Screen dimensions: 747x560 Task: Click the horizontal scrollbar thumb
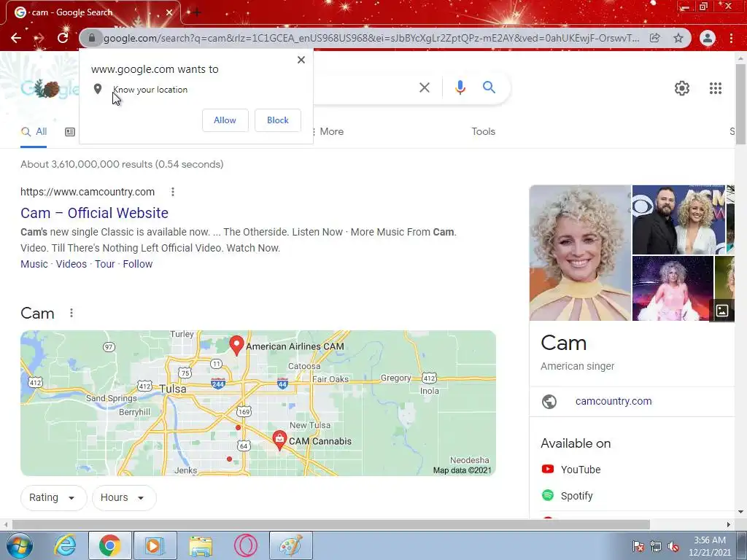click(x=331, y=525)
